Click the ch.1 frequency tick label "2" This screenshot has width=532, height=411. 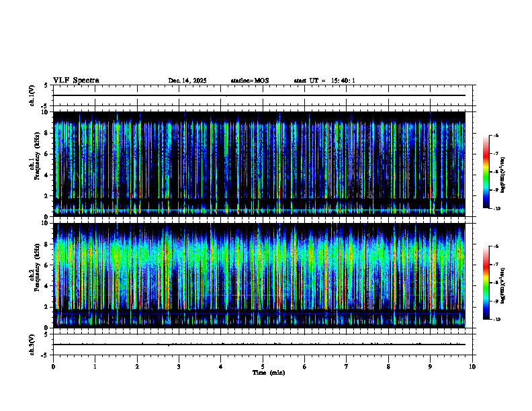(47, 195)
